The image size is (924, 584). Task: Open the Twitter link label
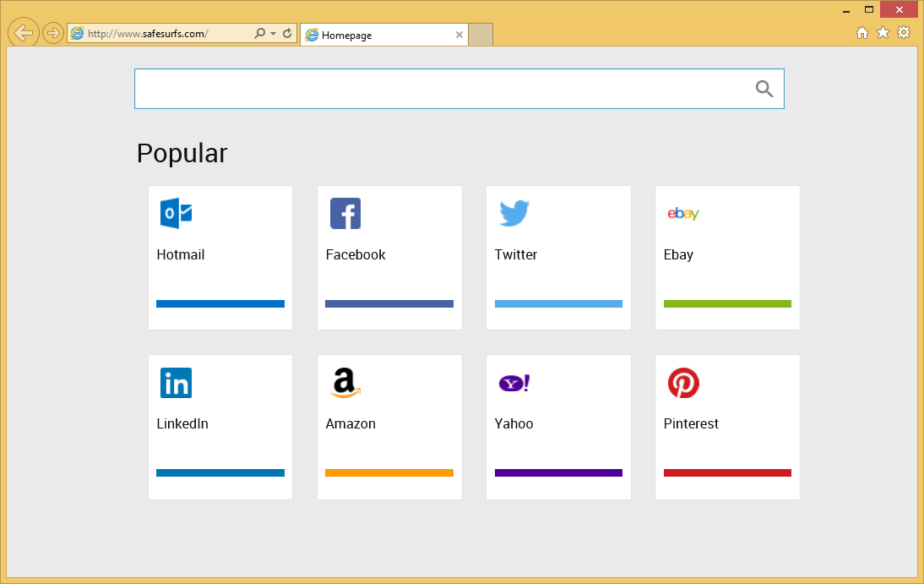tap(515, 255)
